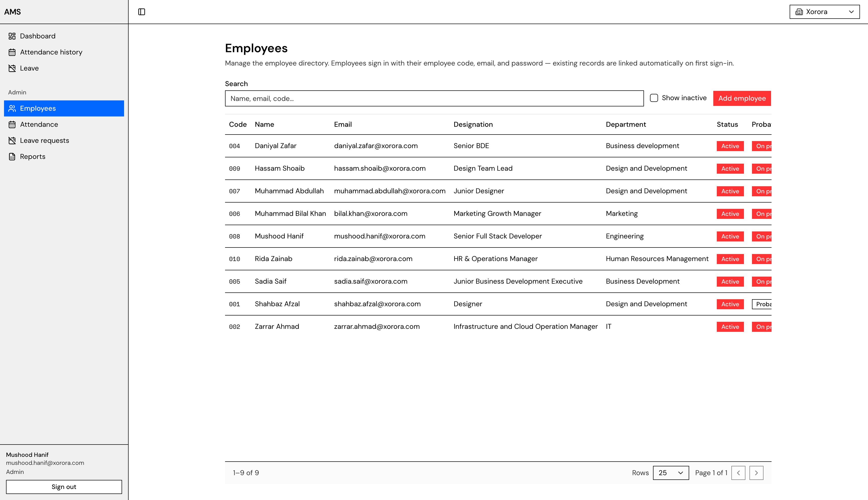The width and height of the screenshot is (868, 500).
Task: Click email bilal.khan@xorora.com
Action: coord(370,214)
